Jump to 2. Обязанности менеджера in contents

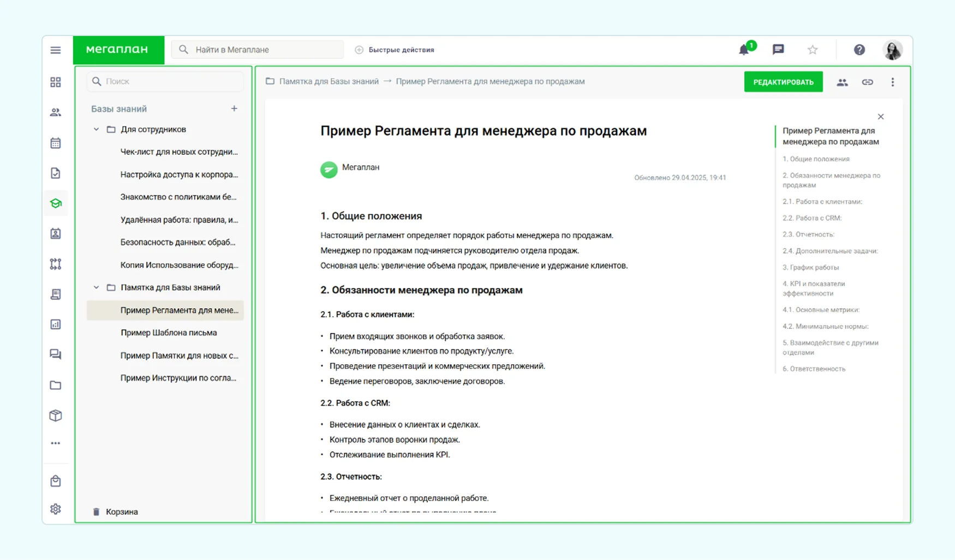(832, 180)
